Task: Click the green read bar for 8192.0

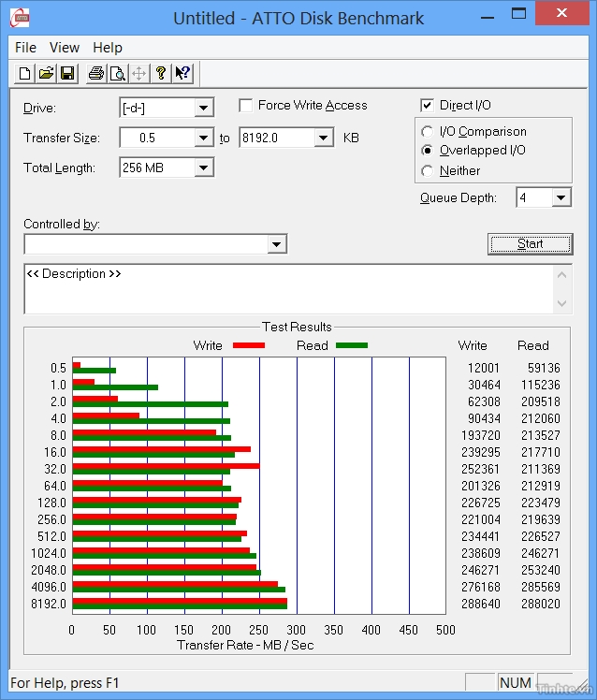Action: click(180, 606)
